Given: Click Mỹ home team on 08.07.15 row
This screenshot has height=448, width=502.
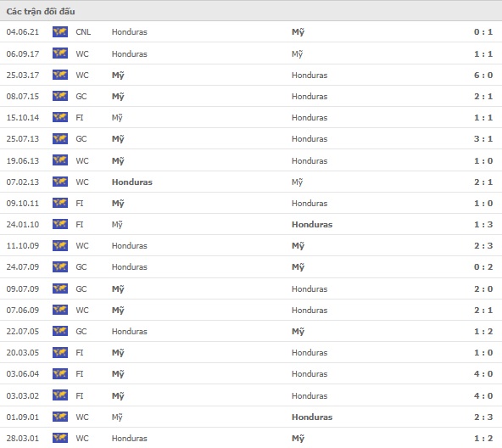Looking at the screenshot, I should click(x=118, y=97).
